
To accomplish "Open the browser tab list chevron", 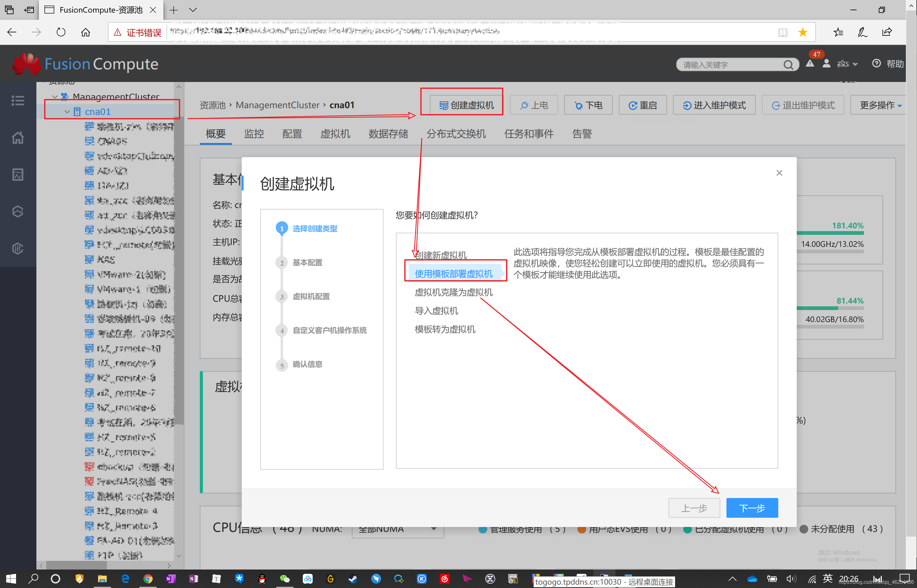I will point(193,10).
